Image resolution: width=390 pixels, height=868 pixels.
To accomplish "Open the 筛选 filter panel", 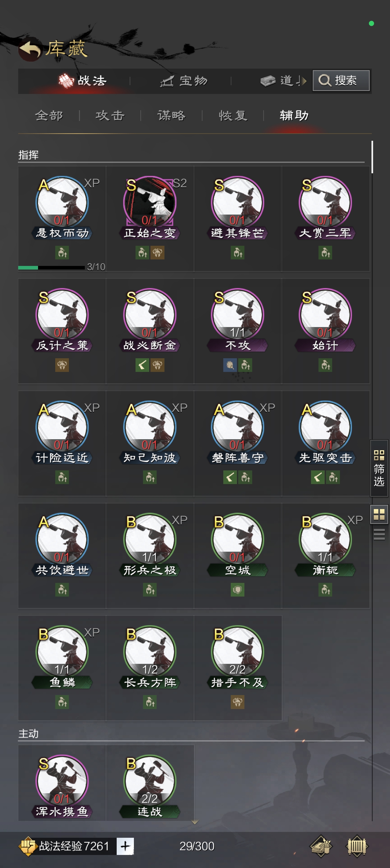I will pyautogui.click(x=379, y=468).
